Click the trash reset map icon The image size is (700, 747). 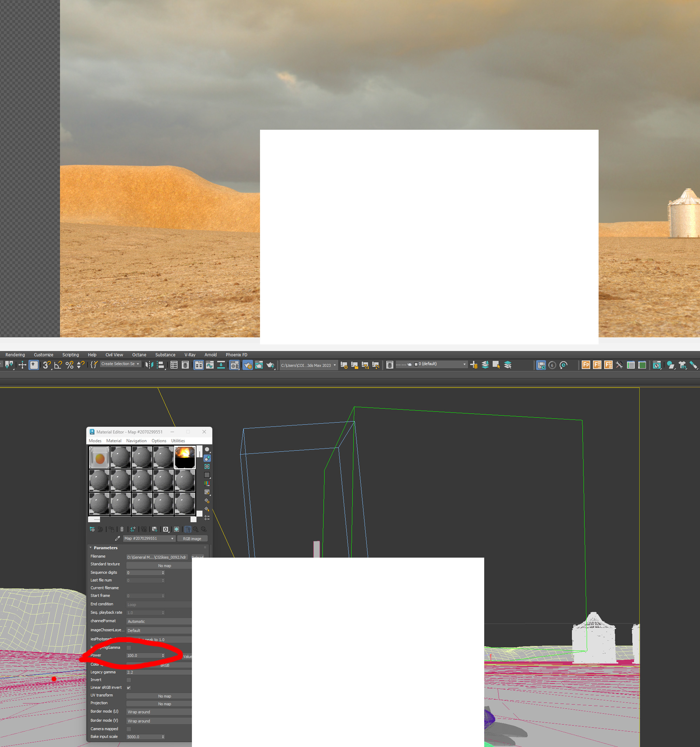(122, 529)
